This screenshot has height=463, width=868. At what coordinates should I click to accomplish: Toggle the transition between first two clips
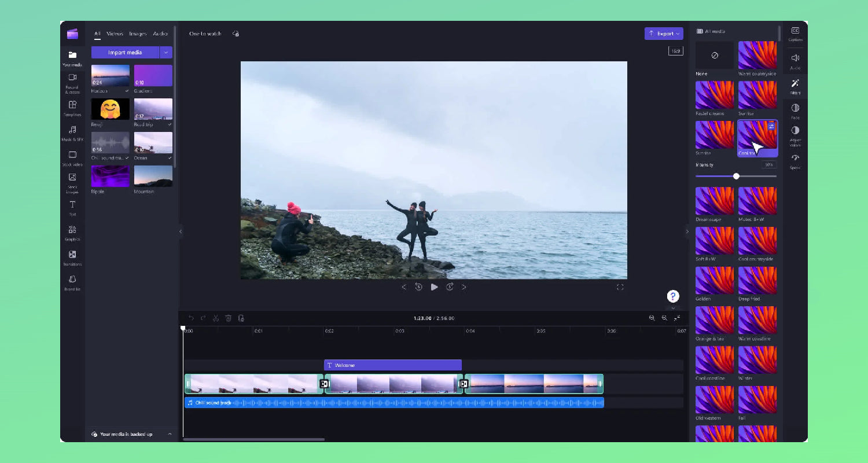(325, 384)
